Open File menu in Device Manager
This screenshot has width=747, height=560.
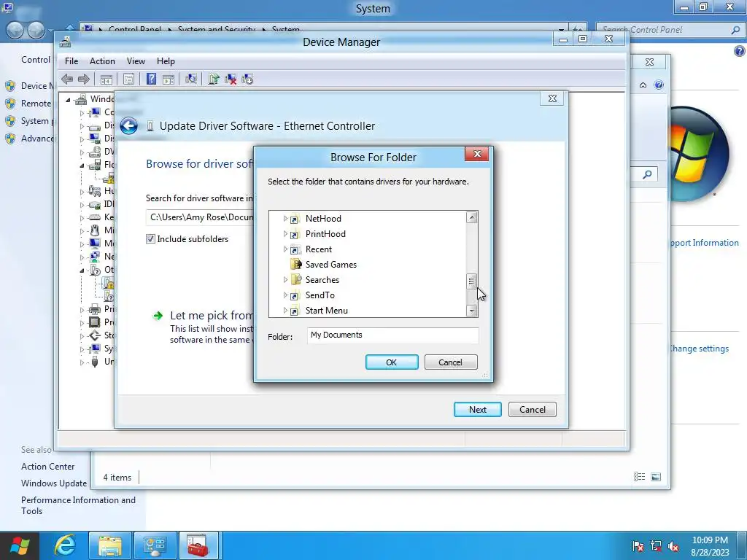click(71, 61)
